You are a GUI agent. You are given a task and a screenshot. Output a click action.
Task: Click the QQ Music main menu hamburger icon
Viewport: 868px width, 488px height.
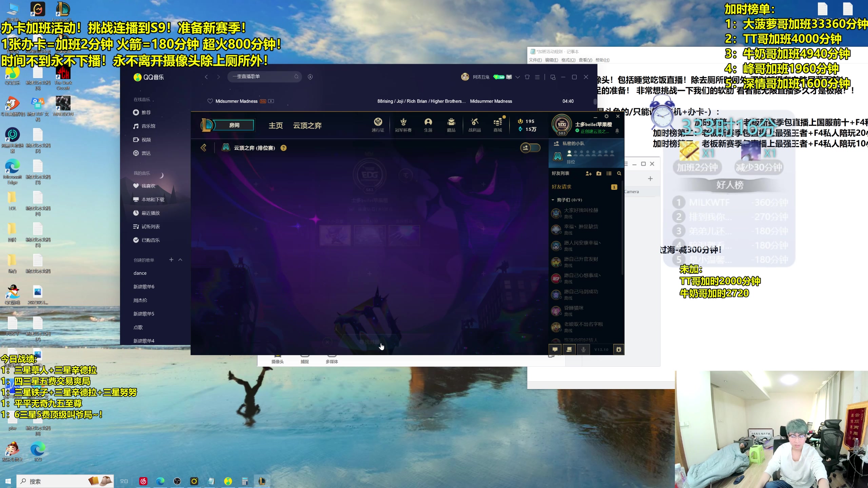pyautogui.click(x=537, y=77)
